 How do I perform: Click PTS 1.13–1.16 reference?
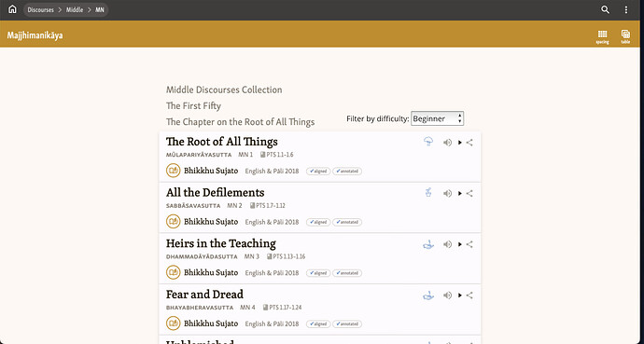click(286, 256)
